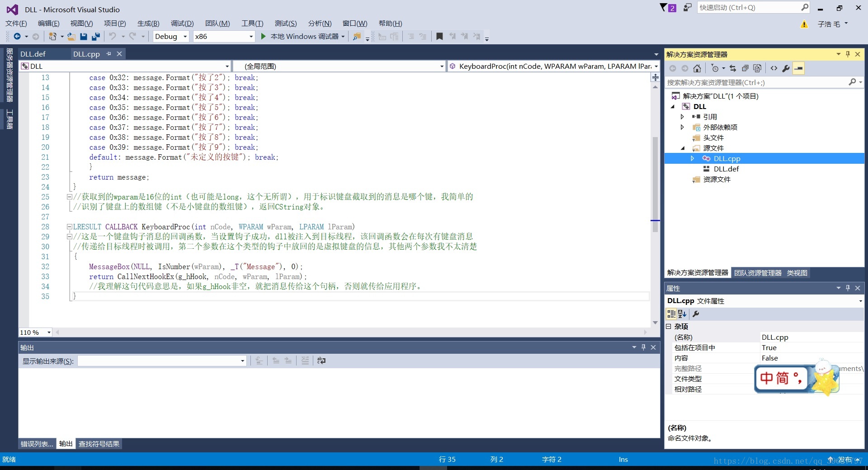The width and height of the screenshot is (868, 470).
Task: Pin the Output panel
Action: click(643, 347)
